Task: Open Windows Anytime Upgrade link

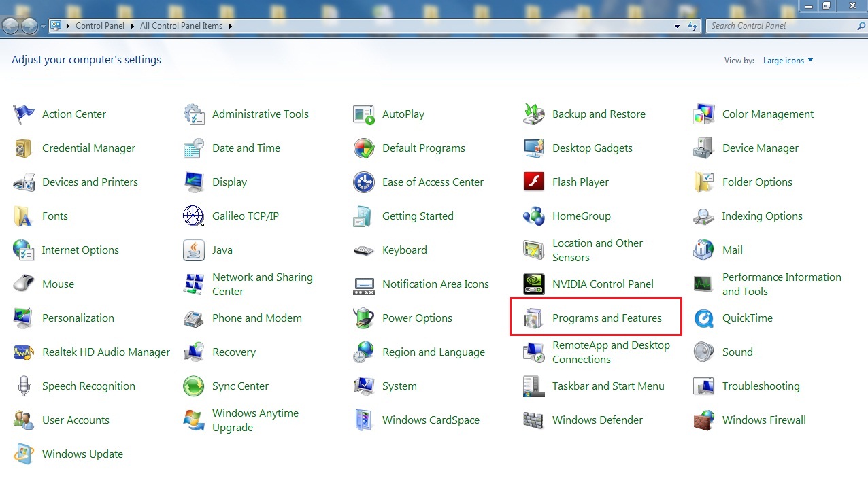Action: pyautogui.click(x=256, y=420)
